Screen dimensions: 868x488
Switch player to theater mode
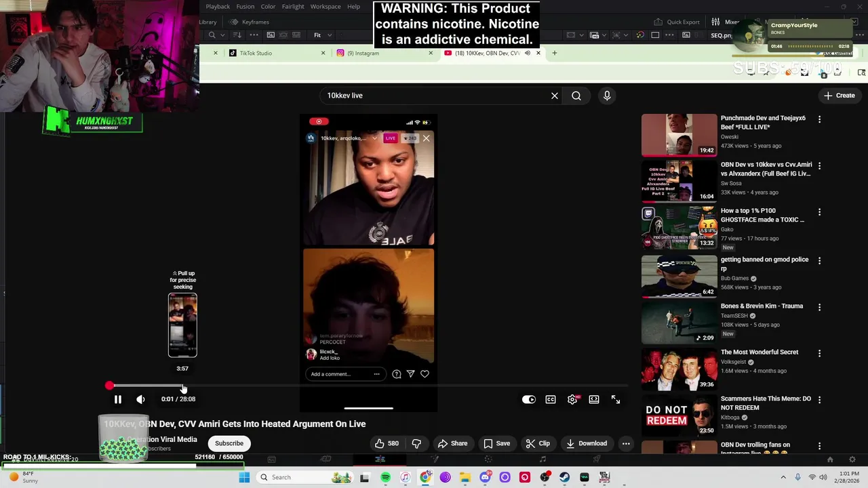point(594,399)
